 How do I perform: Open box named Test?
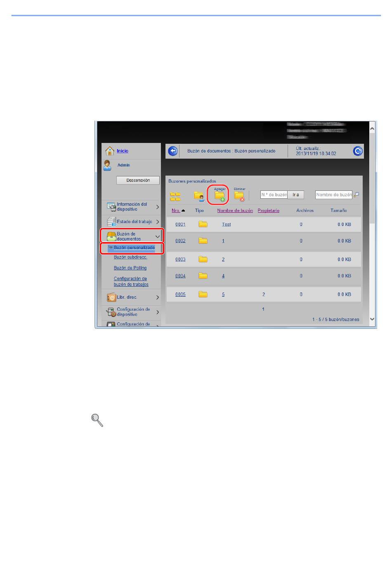click(226, 224)
